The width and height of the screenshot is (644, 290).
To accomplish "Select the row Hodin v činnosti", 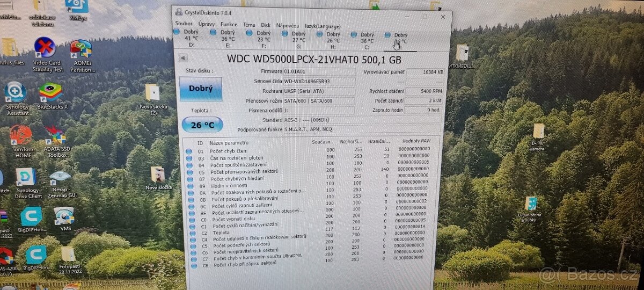I will 309,185.
